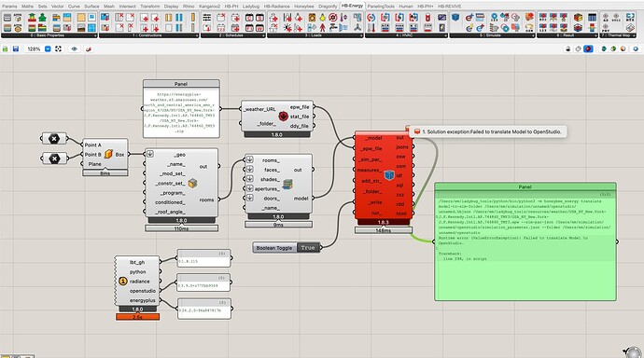This screenshot has width=644, height=358.
Task: Toggle the Boolean Toggle from True
Action: 308,247
